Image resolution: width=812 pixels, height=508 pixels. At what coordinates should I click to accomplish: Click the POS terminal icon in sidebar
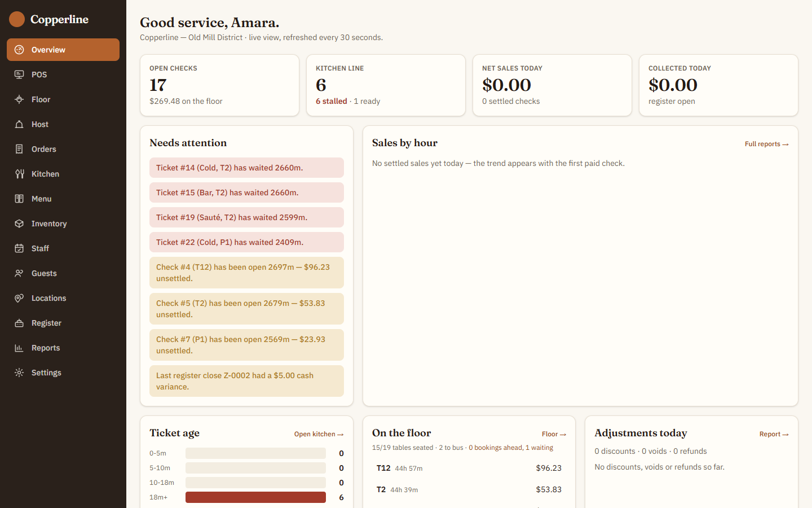tap(19, 75)
